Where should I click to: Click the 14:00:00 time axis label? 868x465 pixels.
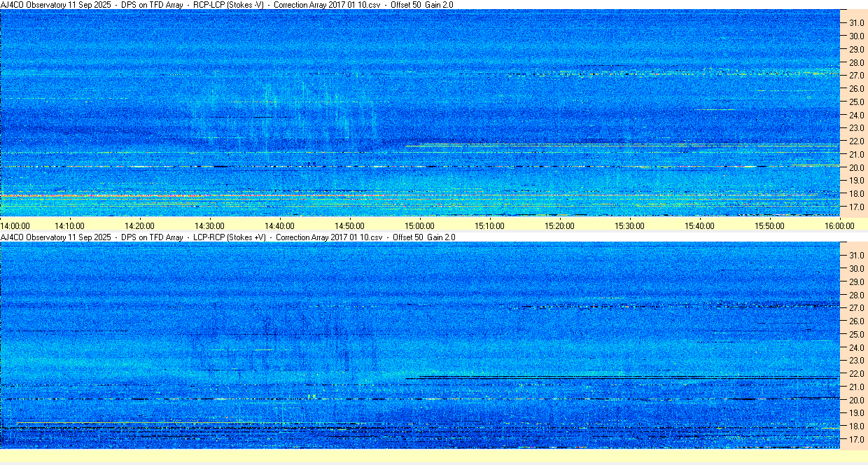click(x=15, y=225)
